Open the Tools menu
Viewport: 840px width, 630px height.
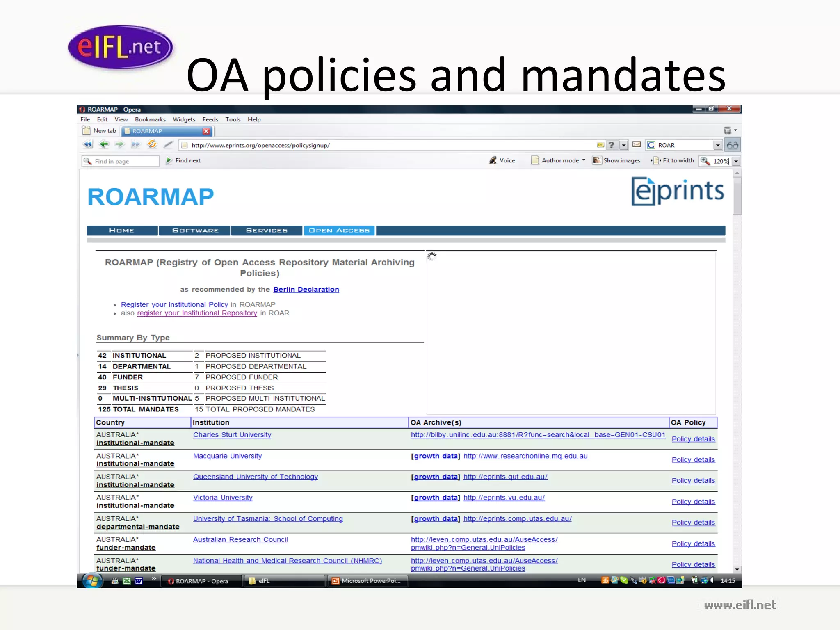233,119
